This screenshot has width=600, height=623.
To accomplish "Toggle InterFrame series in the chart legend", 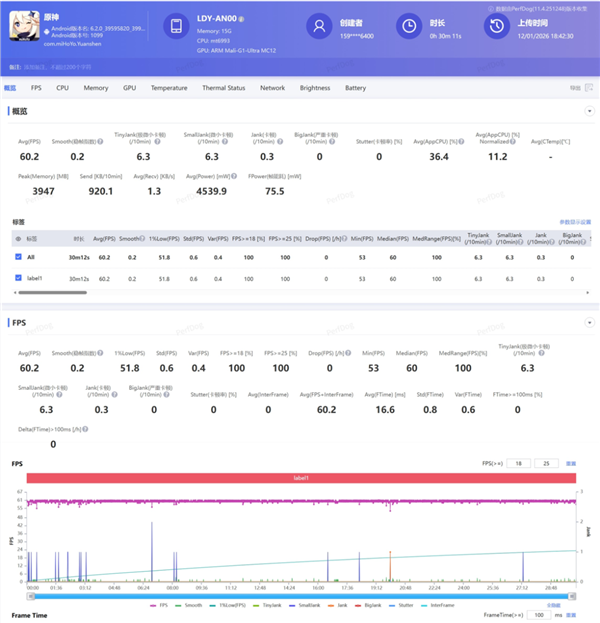I will (437, 605).
